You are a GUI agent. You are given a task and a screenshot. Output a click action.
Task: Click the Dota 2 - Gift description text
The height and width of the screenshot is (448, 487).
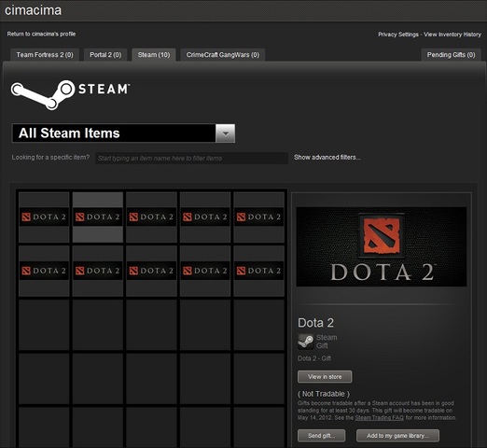tap(314, 358)
